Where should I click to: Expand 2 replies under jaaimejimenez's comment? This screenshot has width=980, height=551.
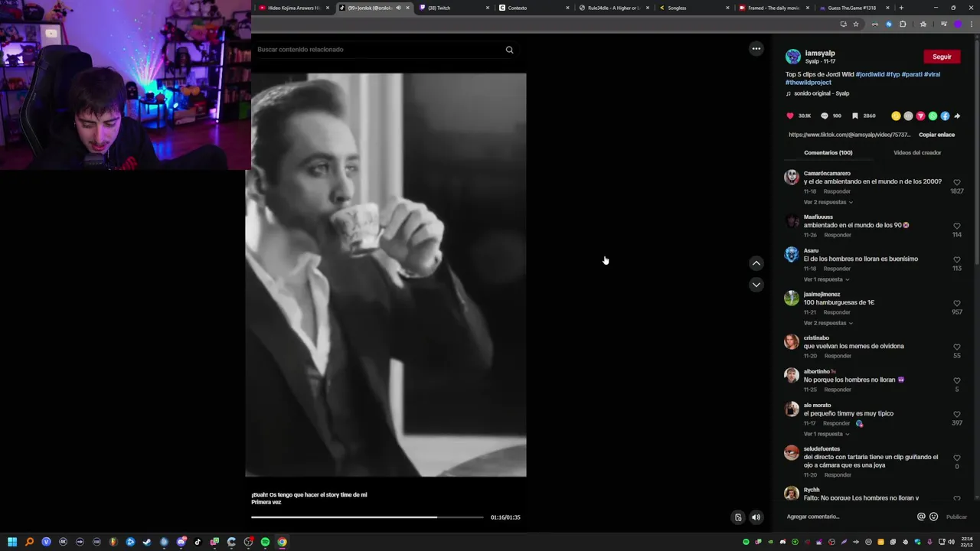pos(828,323)
